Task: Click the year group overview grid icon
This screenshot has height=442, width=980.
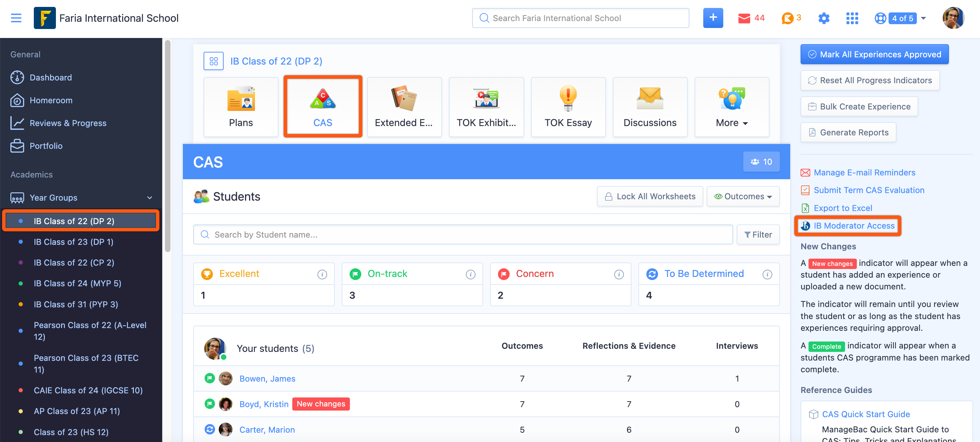Action: (x=213, y=61)
